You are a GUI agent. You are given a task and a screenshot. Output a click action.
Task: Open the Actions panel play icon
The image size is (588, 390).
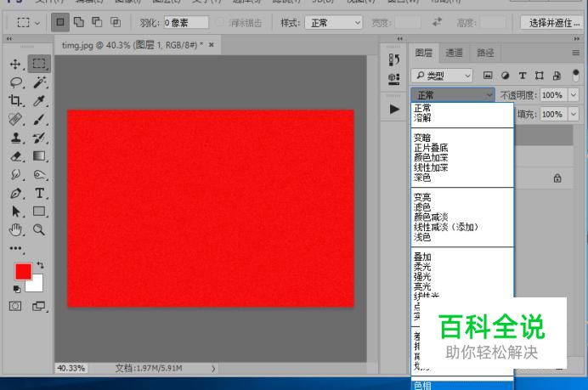394,109
